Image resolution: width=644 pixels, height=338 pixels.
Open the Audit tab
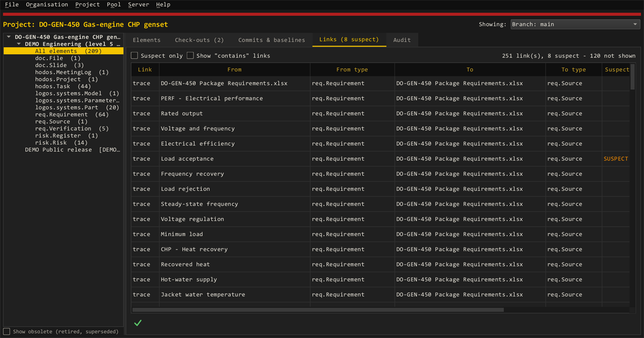coord(402,40)
